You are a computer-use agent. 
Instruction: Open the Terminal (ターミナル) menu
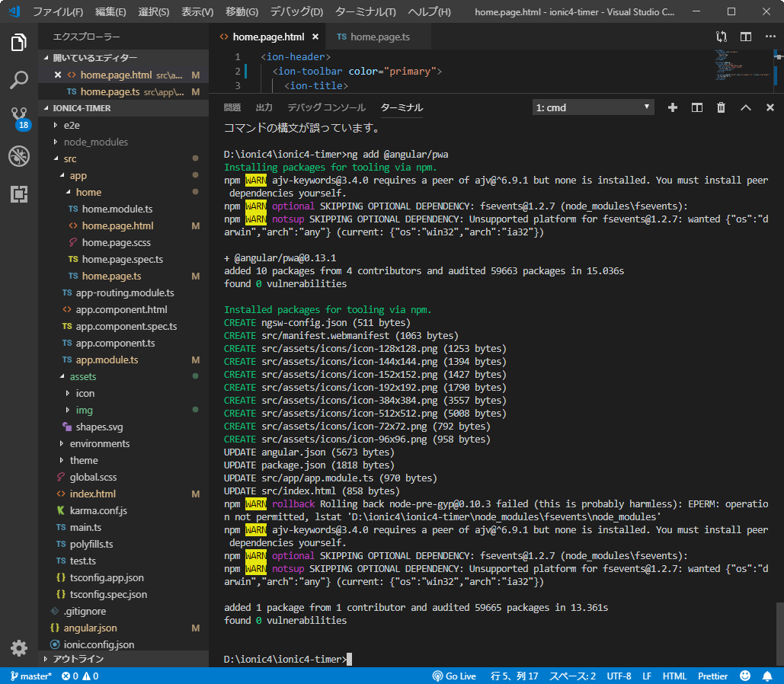[x=365, y=11]
